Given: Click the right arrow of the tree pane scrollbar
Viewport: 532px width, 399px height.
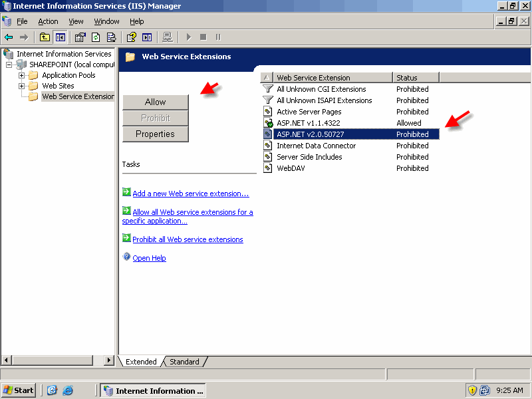Looking at the screenshot, I should [109, 360].
